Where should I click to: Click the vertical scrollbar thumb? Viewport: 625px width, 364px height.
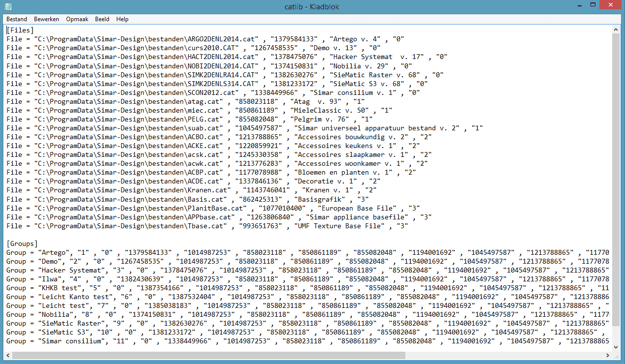616,177
